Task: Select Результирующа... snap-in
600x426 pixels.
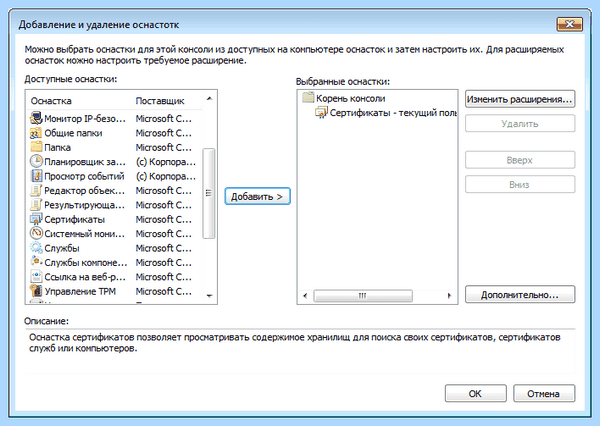Action: click(x=115, y=205)
